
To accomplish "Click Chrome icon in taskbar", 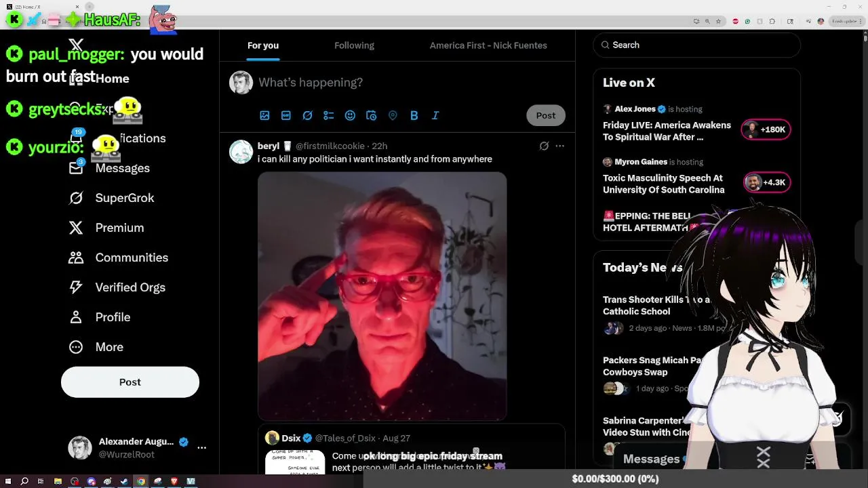I will [140, 481].
